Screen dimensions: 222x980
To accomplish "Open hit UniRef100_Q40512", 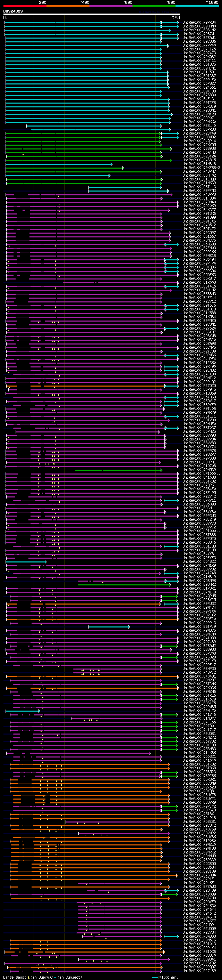I will (x=199, y=225).
